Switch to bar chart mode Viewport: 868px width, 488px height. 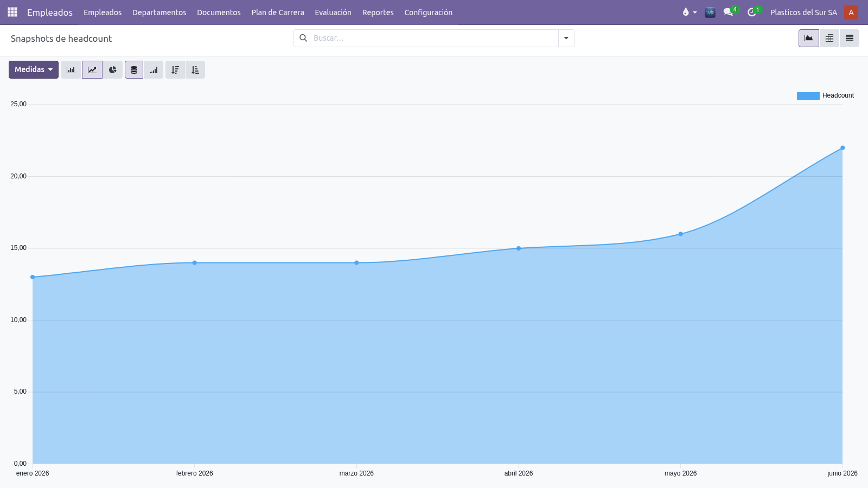click(x=71, y=69)
